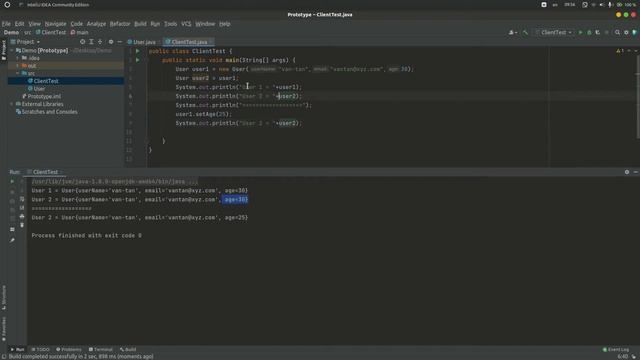Collapse all nodes in Project panel
640x360 pixels.
pos(100,42)
